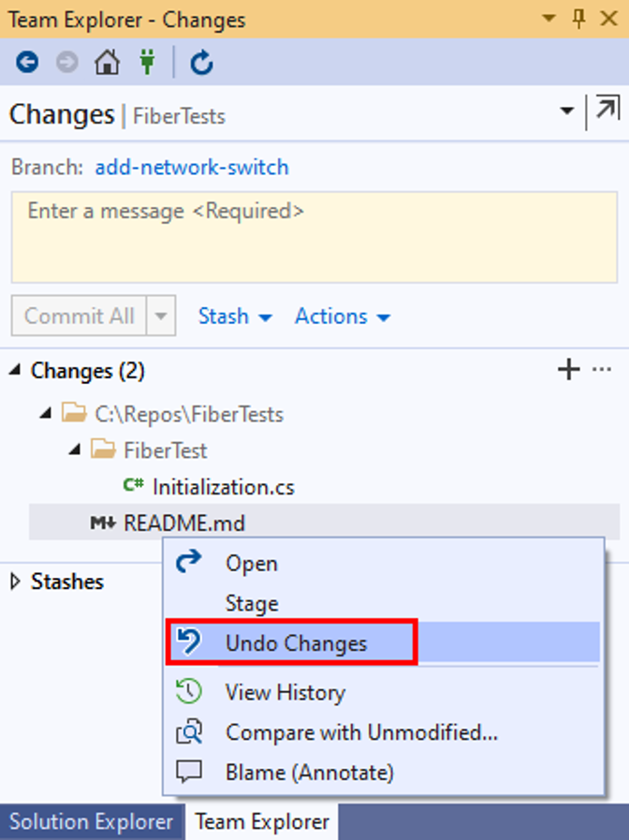Collapse the Changes (2) section
The width and height of the screenshot is (629, 840).
[x=15, y=369]
